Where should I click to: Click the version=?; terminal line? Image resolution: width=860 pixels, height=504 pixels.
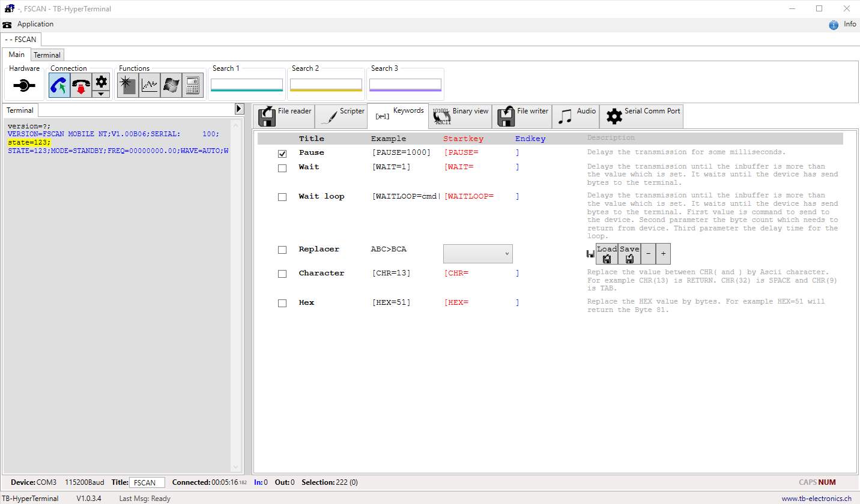point(29,127)
